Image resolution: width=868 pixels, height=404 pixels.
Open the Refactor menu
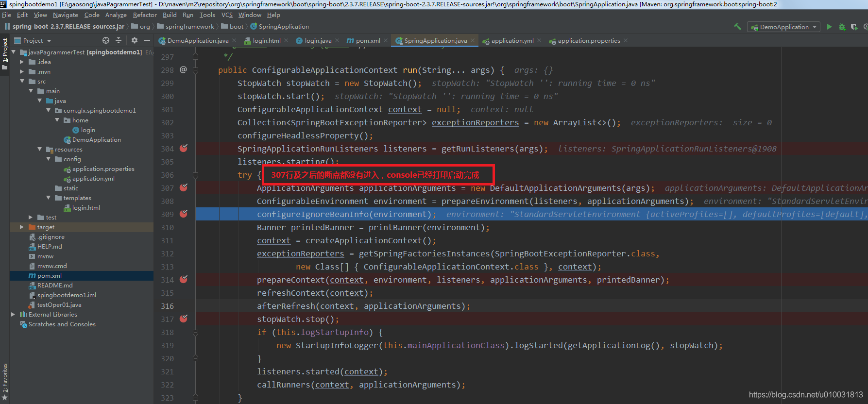(x=145, y=15)
